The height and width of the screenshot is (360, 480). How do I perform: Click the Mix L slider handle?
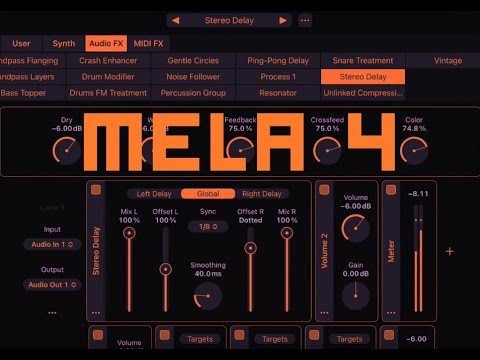[x=129, y=233]
